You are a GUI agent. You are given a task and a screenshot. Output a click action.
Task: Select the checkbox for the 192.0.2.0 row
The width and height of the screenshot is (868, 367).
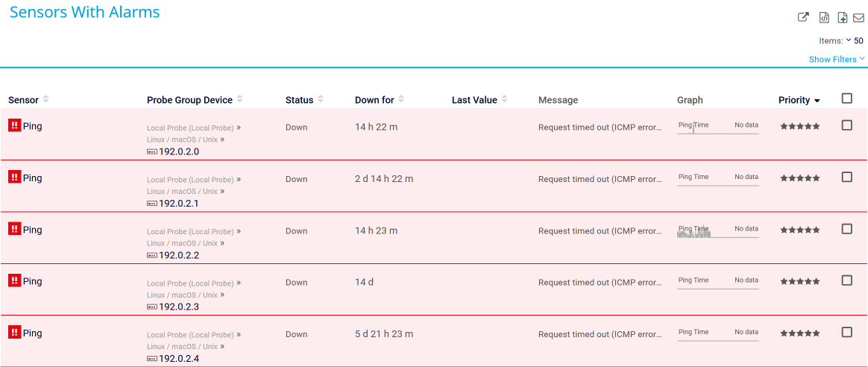[846, 125]
